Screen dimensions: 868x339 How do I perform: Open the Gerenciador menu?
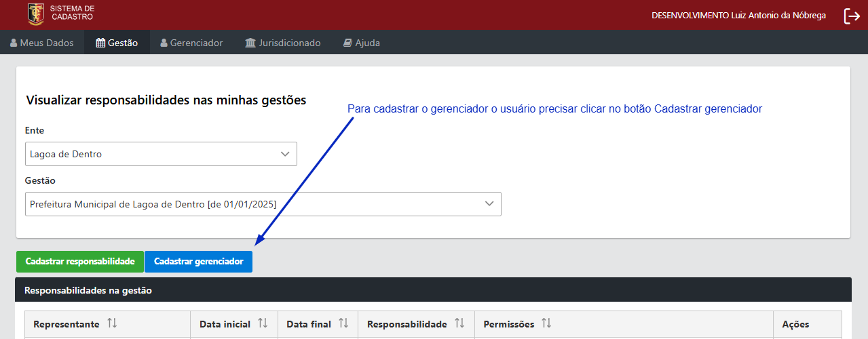pos(191,43)
